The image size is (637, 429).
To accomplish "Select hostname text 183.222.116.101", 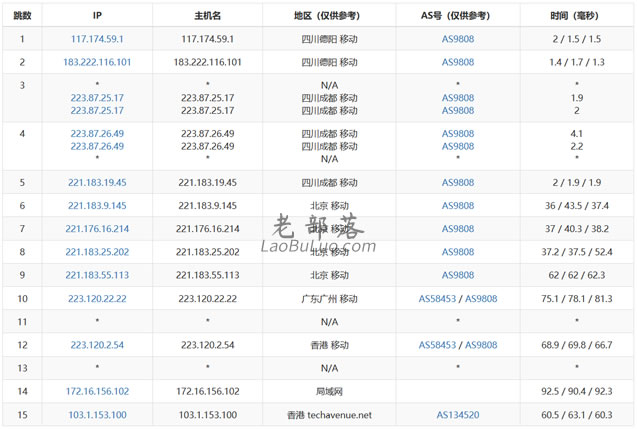I will (x=208, y=62).
